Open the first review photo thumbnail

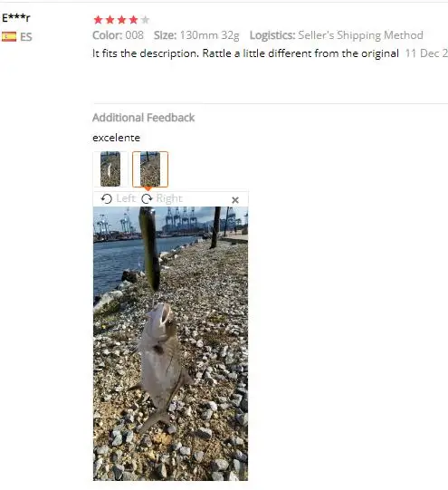110,169
